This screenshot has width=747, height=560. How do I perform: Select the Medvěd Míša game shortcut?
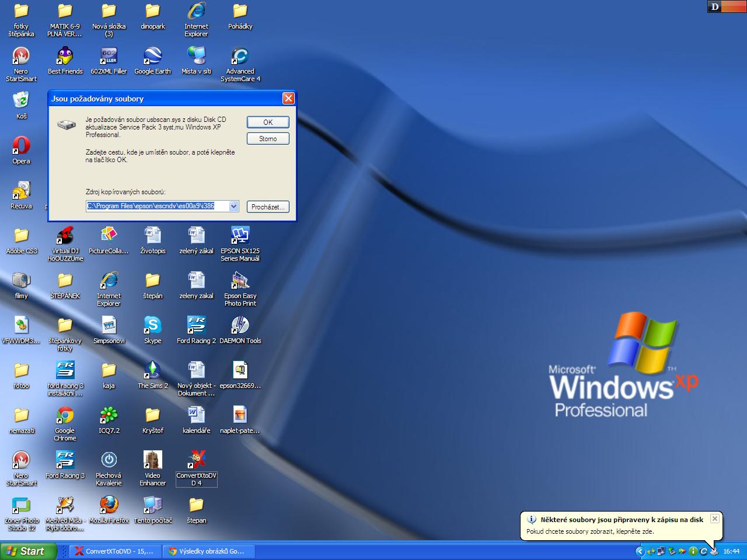point(65,513)
